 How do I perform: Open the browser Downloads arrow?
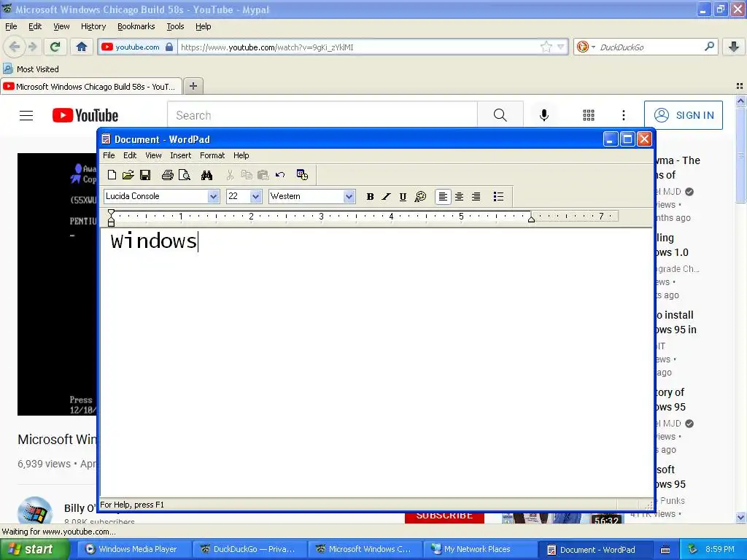[x=734, y=47]
